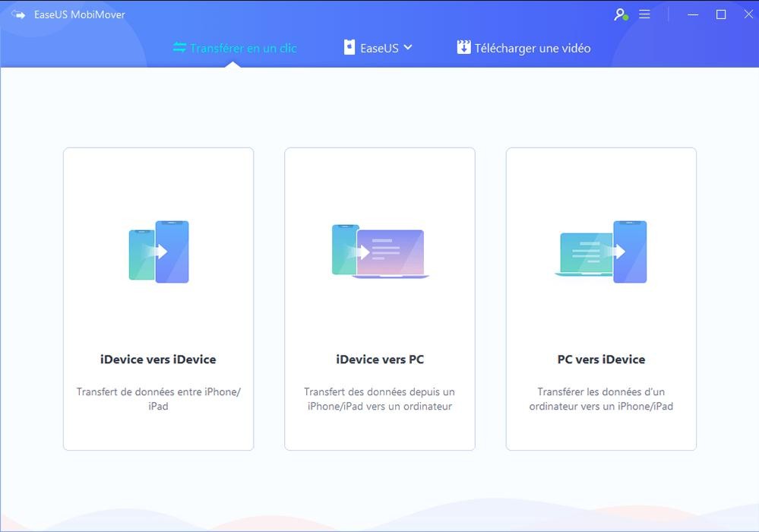Click the laptop-to-phone PC vers iDevice illustration

(601, 252)
